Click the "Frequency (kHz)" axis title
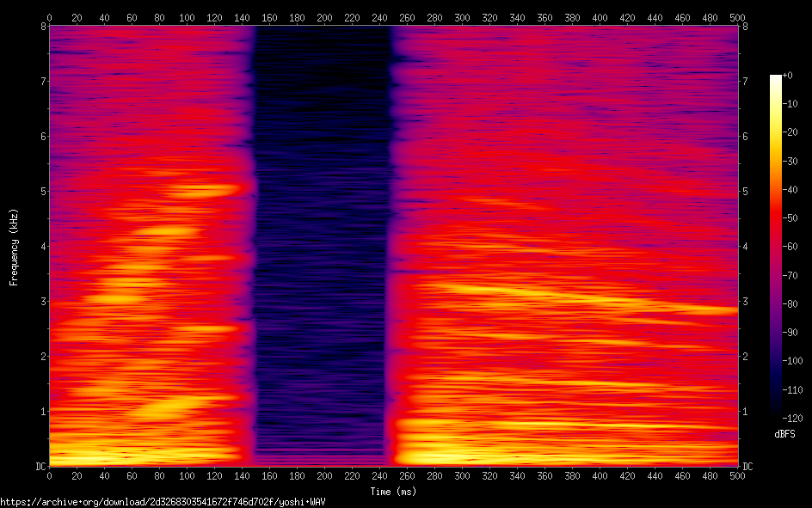 click(x=14, y=246)
